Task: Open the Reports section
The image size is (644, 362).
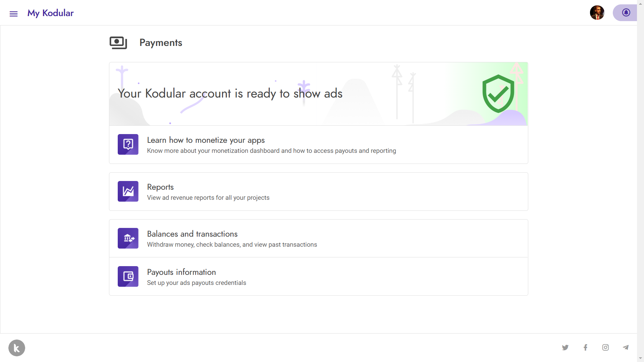Action: point(319,192)
